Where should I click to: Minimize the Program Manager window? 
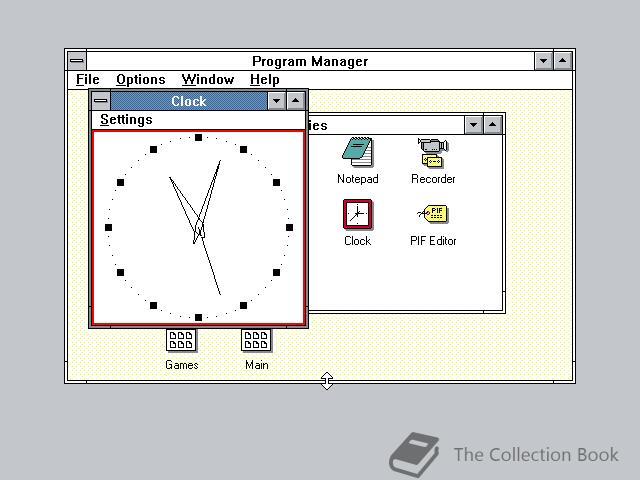click(x=544, y=61)
